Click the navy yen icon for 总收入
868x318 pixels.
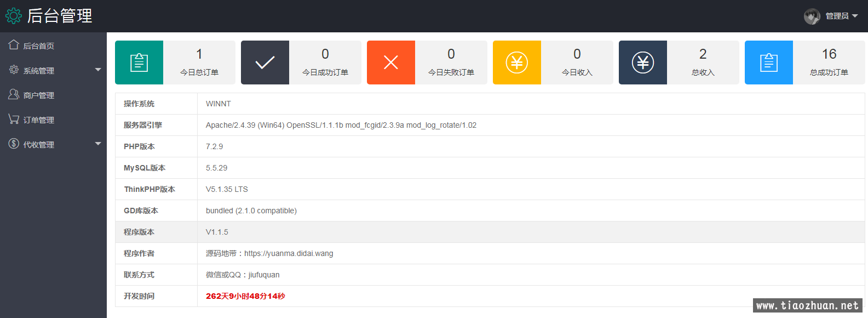coord(643,63)
